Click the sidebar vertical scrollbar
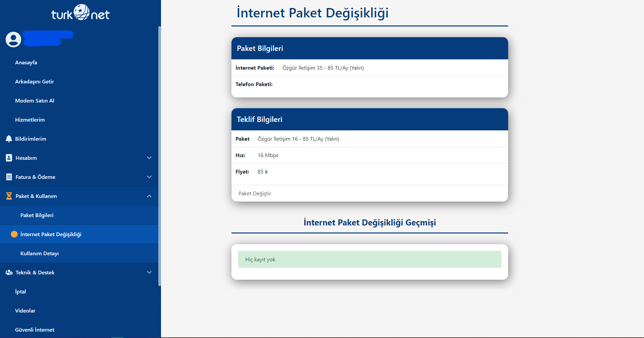This screenshot has height=338, width=644. 160,156
